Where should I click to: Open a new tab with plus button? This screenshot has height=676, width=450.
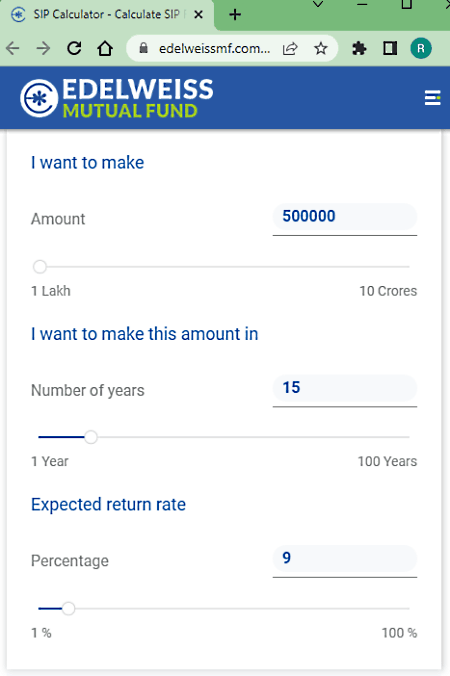click(235, 15)
